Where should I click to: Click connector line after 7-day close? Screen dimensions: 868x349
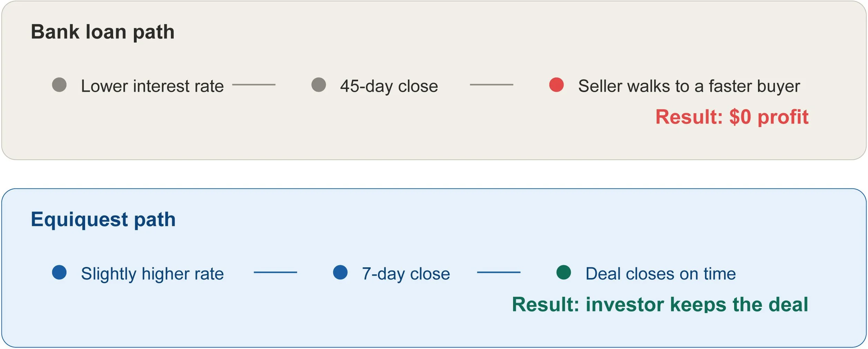click(499, 272)
